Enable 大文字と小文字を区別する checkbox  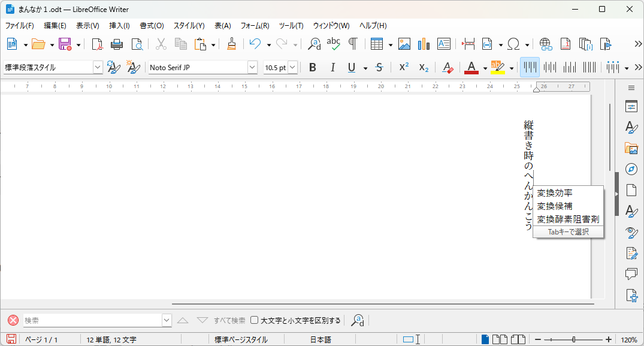click(254, 320)
